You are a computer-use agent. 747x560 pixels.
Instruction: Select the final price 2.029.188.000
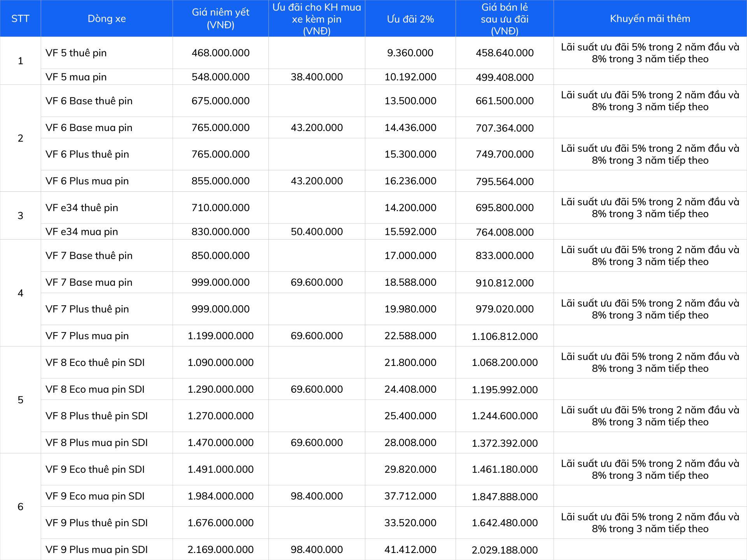(x=505, y=550)
